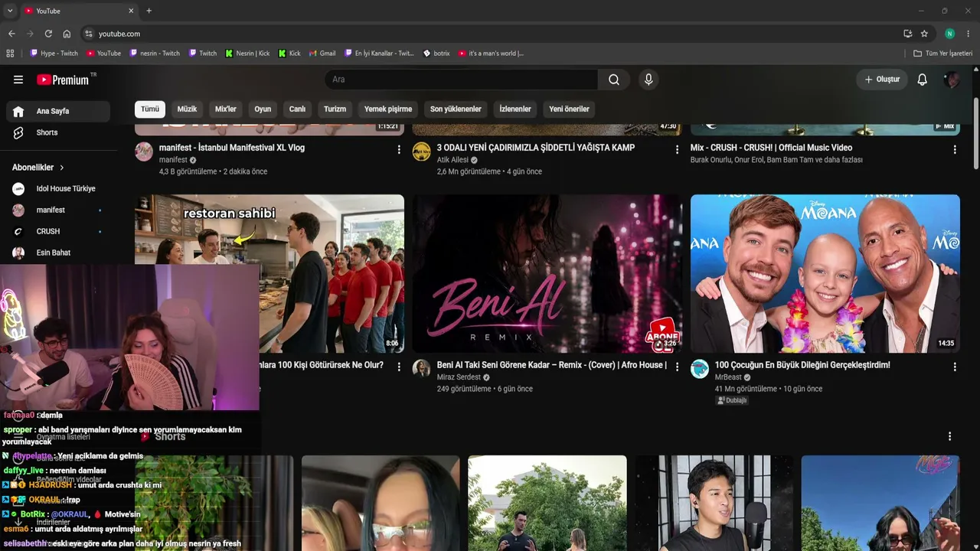Select the Yemek pişirme filter chip
The width and height of the screenshot is (980, 551).
388,109
